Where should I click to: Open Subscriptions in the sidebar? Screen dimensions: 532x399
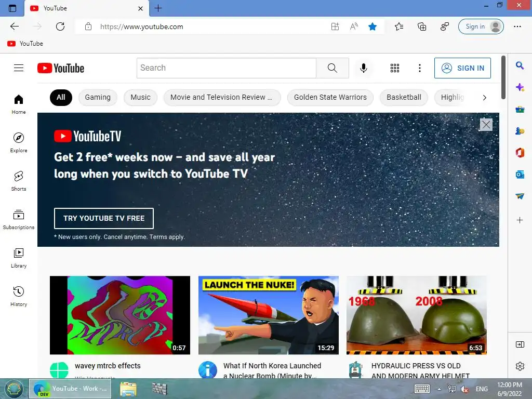(19, 220)
